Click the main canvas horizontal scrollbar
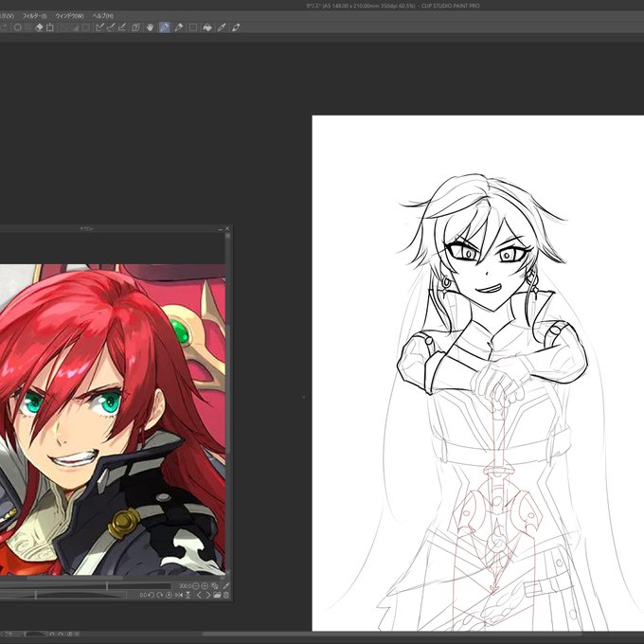Screen dimensions: 644x644 coord(392,635)
